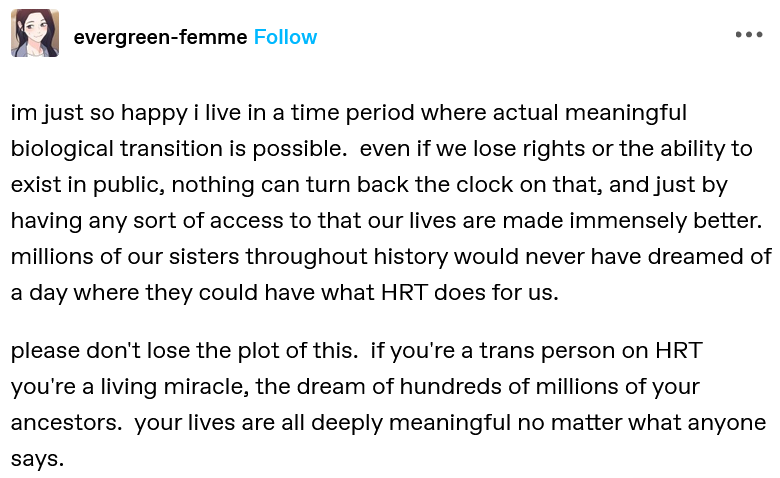This screenshot has width=780, height=478.
Task: Follow the evergreen-femme blog
Action: tap(285, 37)
